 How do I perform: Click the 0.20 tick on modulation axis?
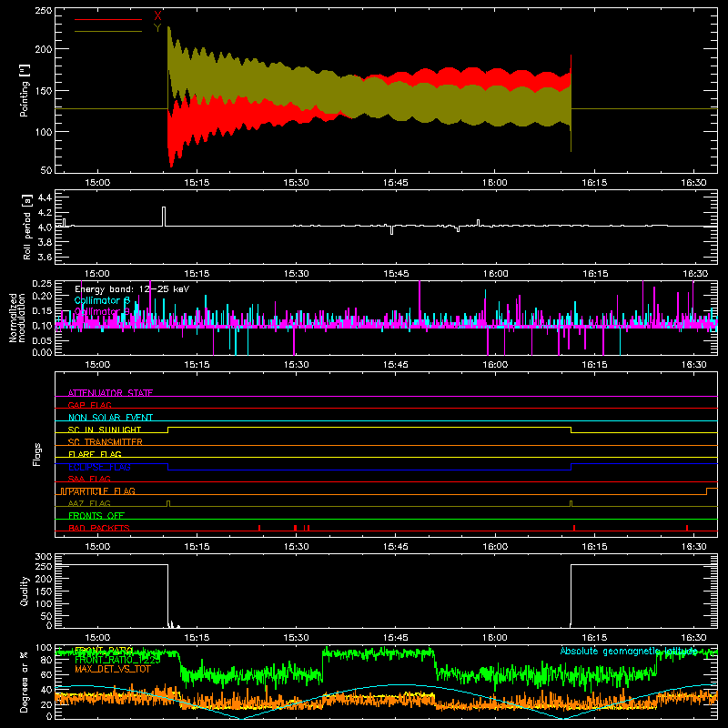coord(42,297)
